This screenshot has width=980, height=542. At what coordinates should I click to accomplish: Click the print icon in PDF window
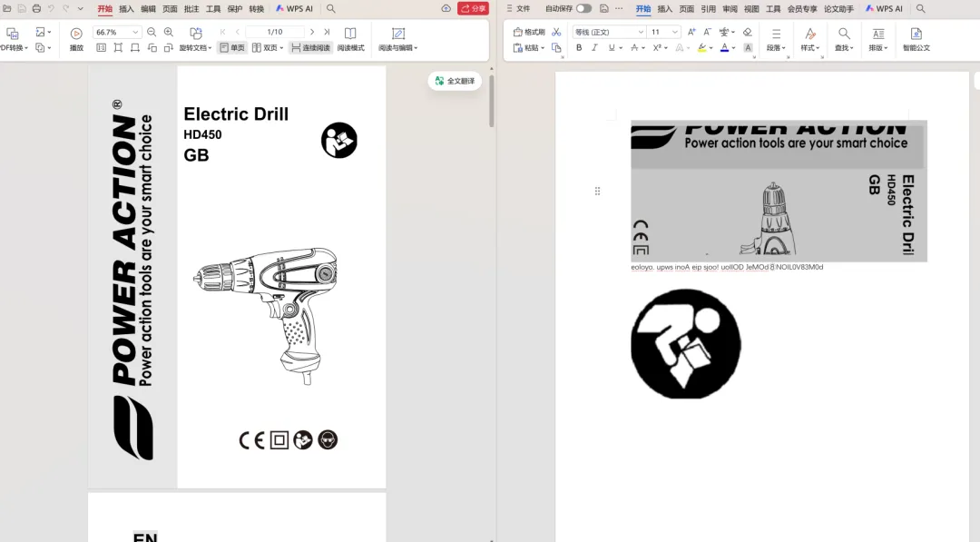click(36, 9)
